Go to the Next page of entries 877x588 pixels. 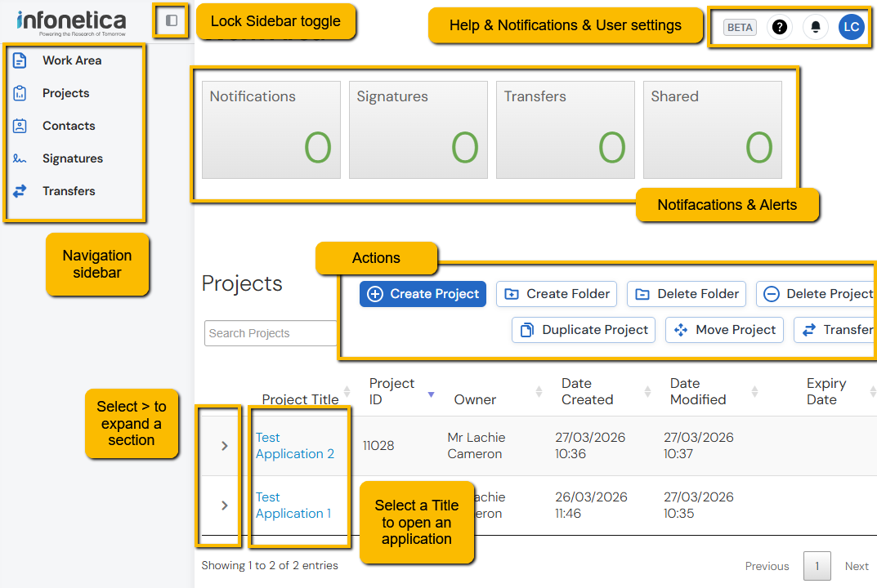(857, 566)
